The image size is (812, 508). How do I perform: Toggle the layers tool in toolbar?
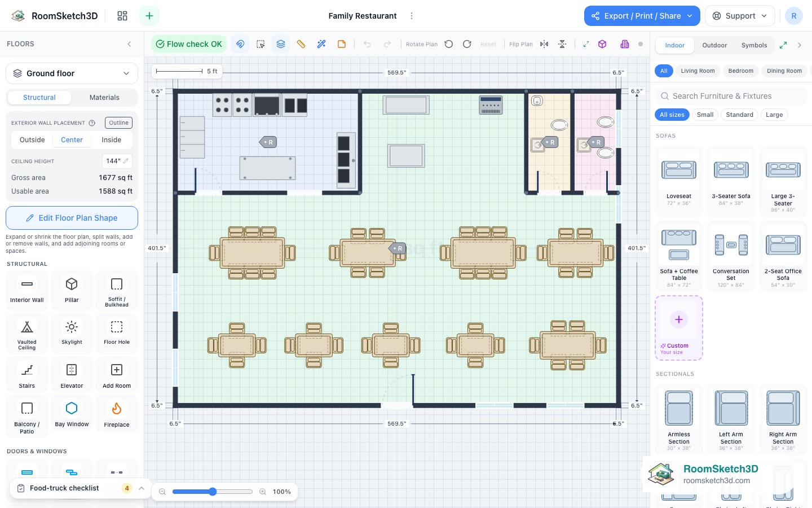click(x=281, y=44)
